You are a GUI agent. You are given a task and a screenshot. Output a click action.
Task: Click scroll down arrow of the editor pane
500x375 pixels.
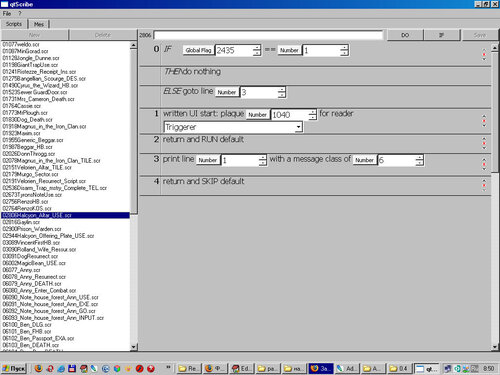coord(495,347)
